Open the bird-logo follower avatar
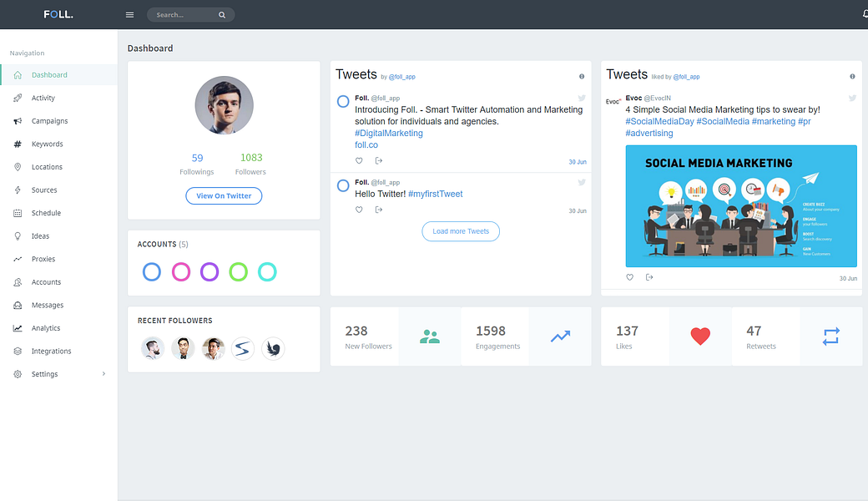The height and width of the screenshot is (501, 868). click(x=273, y=348)
